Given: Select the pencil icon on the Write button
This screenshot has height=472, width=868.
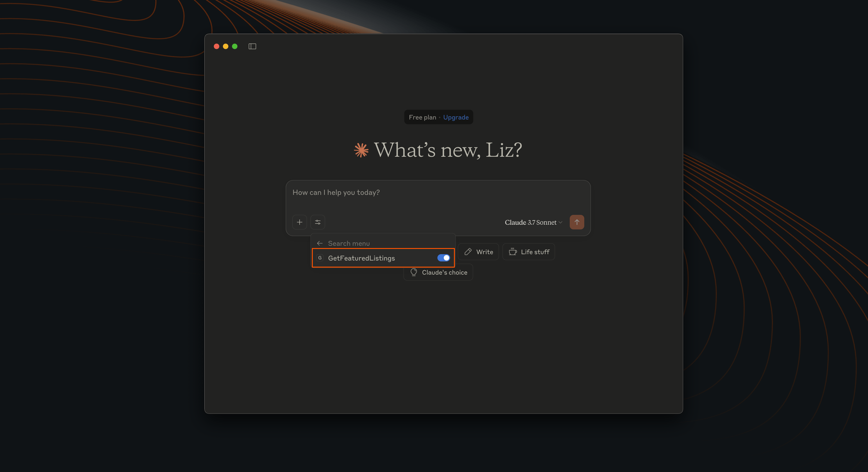Looking at the screenshot, I should pos(468,251).
